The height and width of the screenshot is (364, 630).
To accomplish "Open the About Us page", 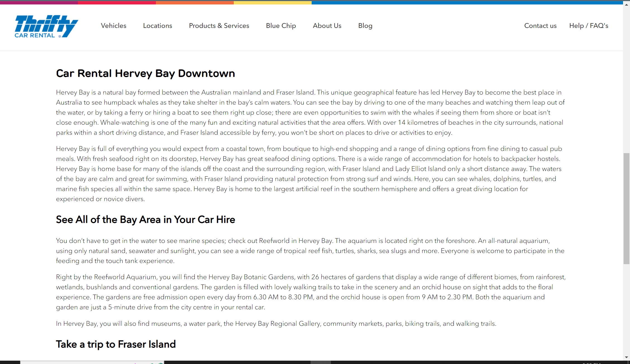I will 327,26.
